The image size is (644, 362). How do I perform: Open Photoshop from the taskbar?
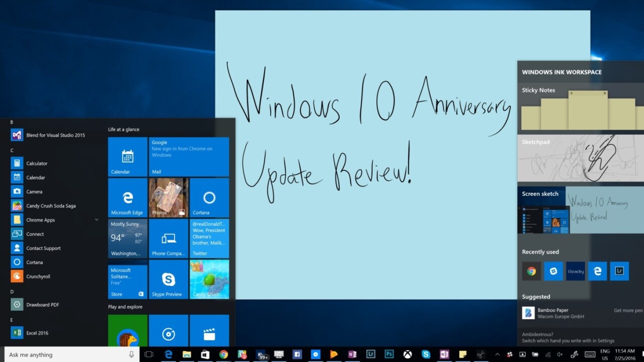click(x=389, y=354)
